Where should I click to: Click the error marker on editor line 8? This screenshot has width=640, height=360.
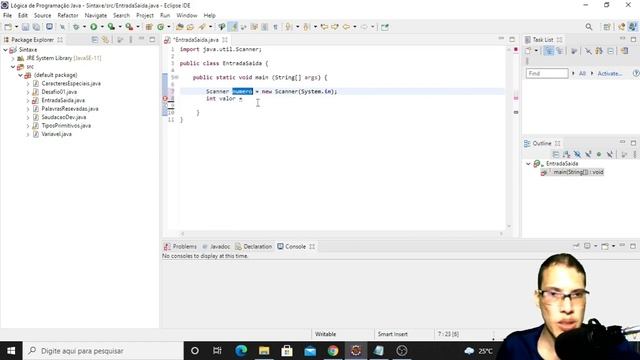click(165, 98)
